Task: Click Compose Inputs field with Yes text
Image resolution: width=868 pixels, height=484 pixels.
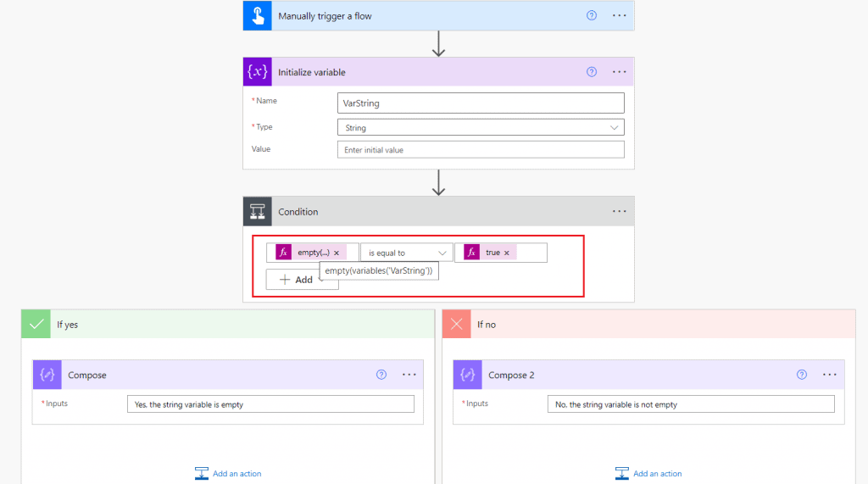Action: (x=270, y=404)
